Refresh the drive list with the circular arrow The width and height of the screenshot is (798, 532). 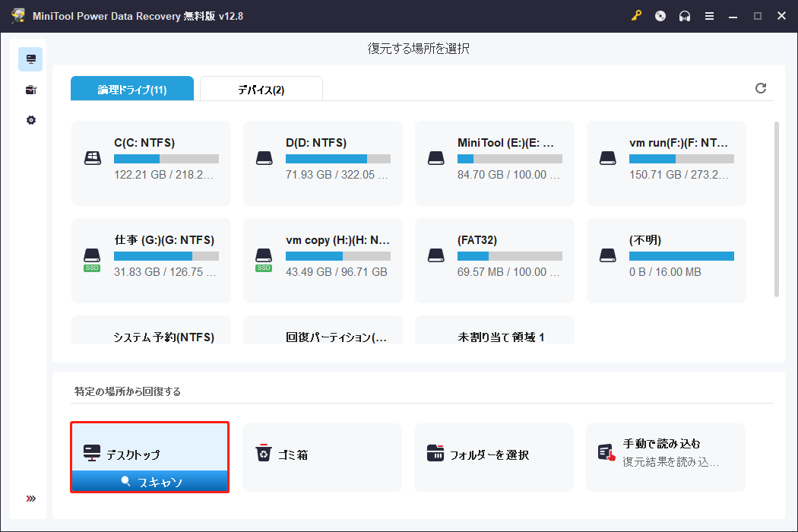[x=761, y=88]
